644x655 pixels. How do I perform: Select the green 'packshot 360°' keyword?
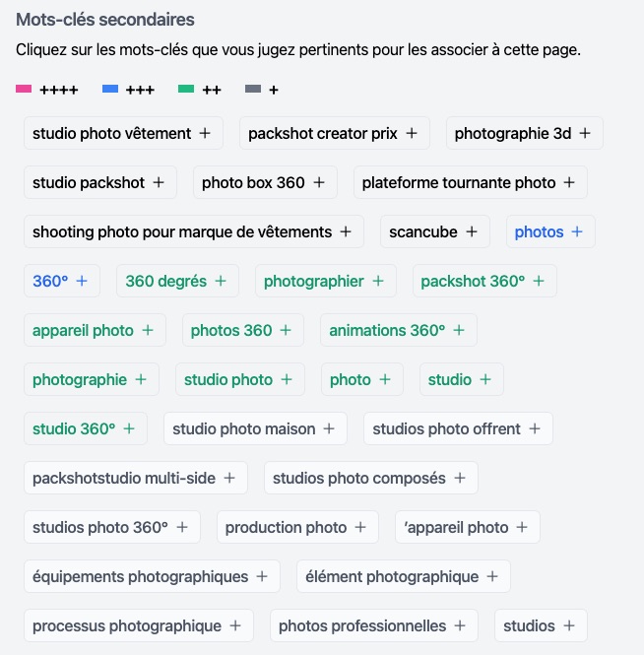tap(483, 281)
